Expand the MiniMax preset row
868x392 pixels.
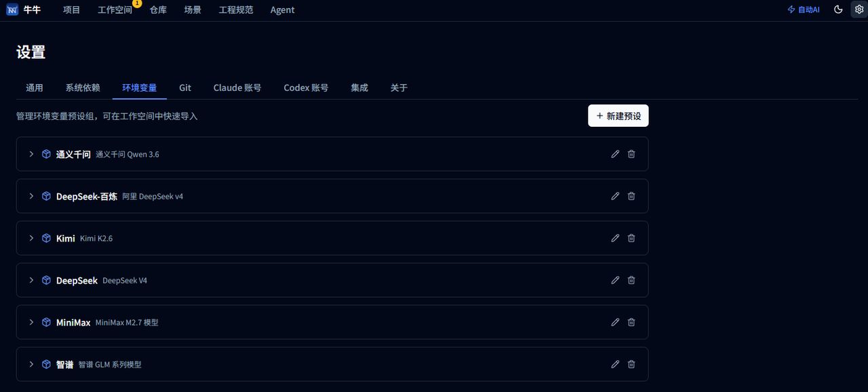[31, 322]
